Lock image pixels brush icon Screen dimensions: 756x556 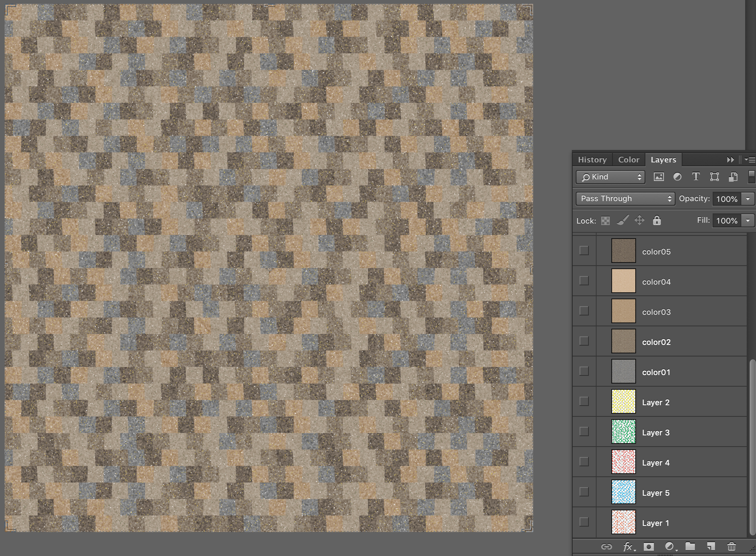(623, 220)
